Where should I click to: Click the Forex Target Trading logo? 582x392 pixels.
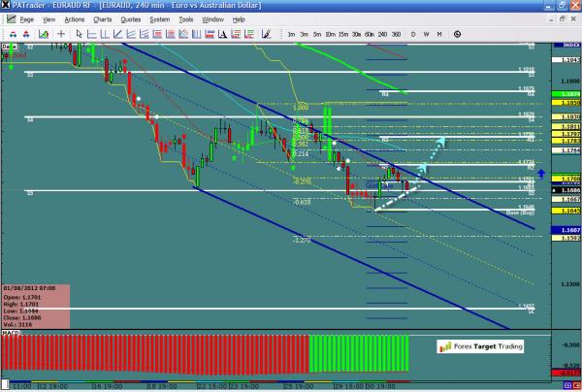(x=480, y=345)
